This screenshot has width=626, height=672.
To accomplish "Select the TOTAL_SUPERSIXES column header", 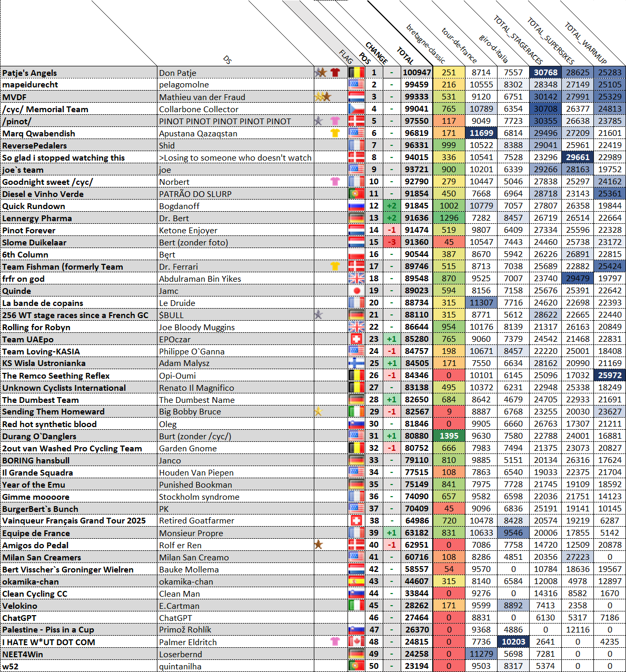I will [551, 41].
